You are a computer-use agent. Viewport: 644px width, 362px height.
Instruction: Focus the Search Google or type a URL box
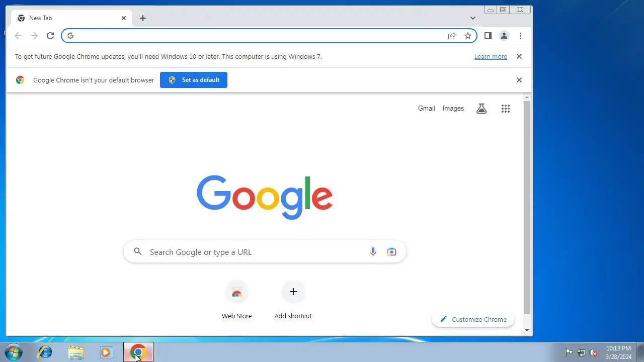click(x=265, y=252)
